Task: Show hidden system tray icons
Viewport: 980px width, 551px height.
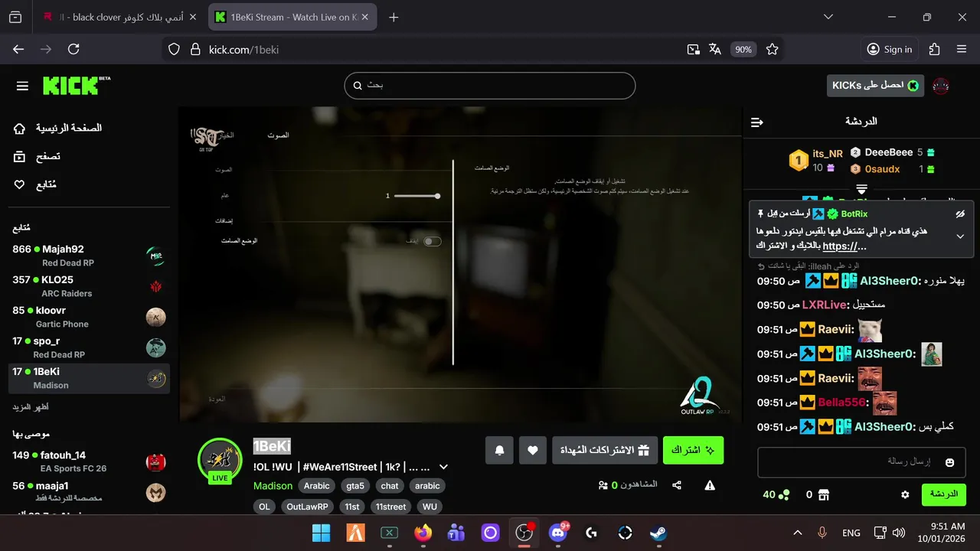Action: coord(798,533)
